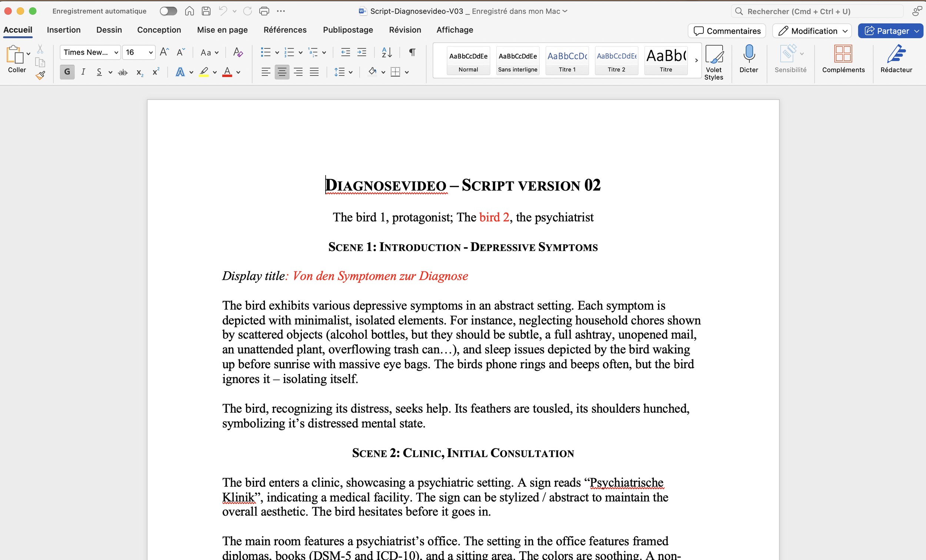Switch to the Insertion tab
This screenshot has height=560, width=926.
[63, 30]
